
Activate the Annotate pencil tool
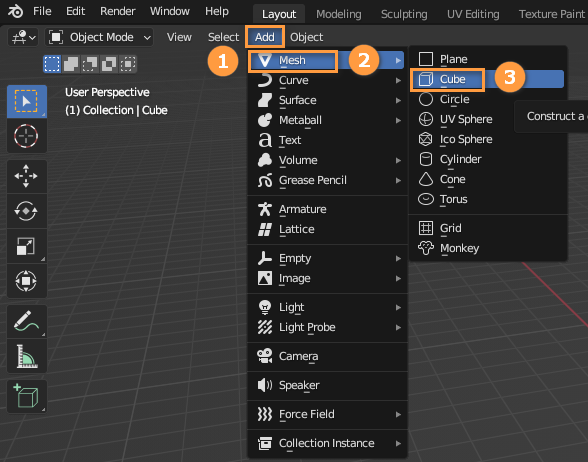27,321
